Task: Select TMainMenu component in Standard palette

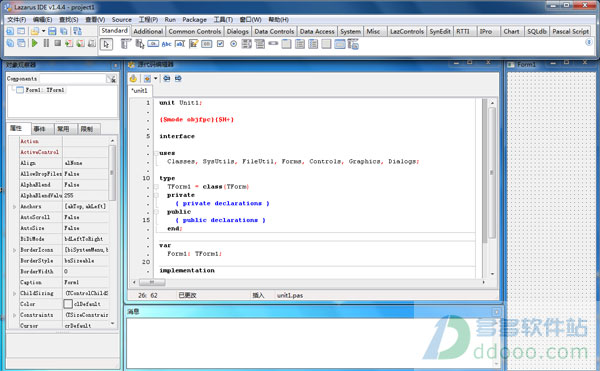Action: (125, 44)
